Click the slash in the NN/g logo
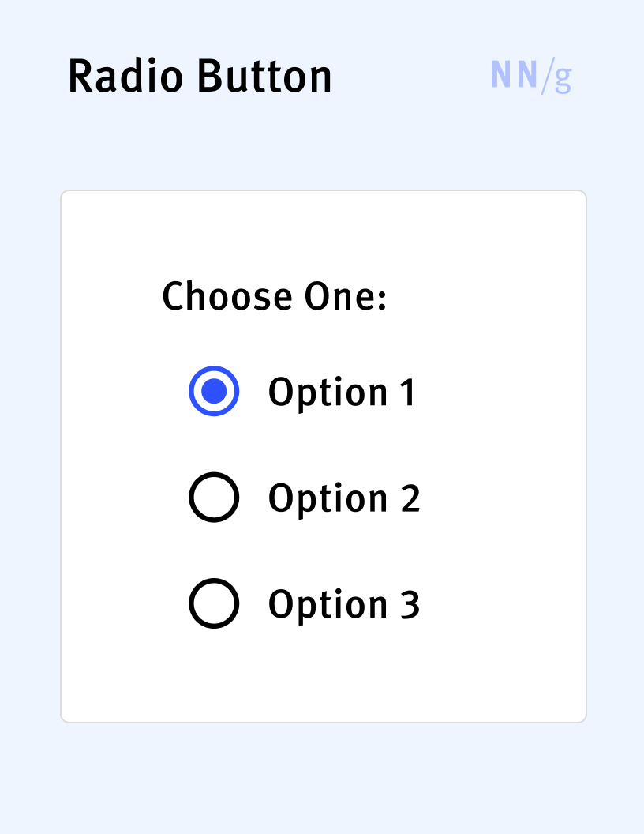Image resolution: width=644 pixels, height=834 pixels. coord(547,77)
